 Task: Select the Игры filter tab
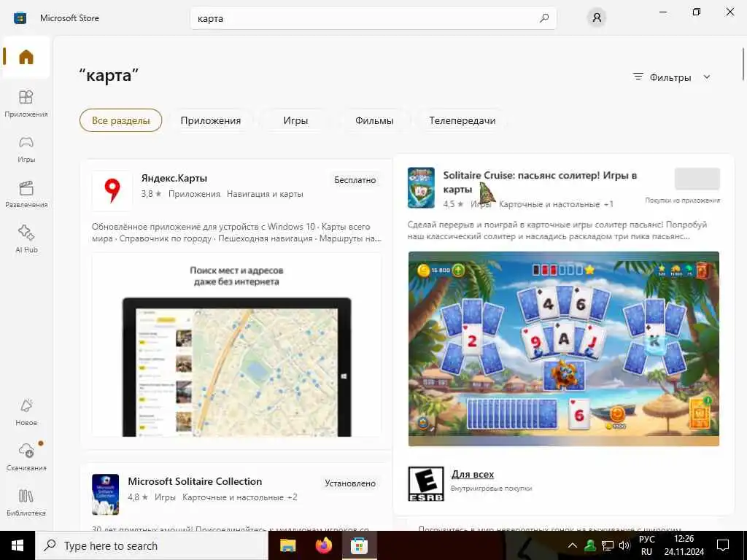(x=295, y=120)
